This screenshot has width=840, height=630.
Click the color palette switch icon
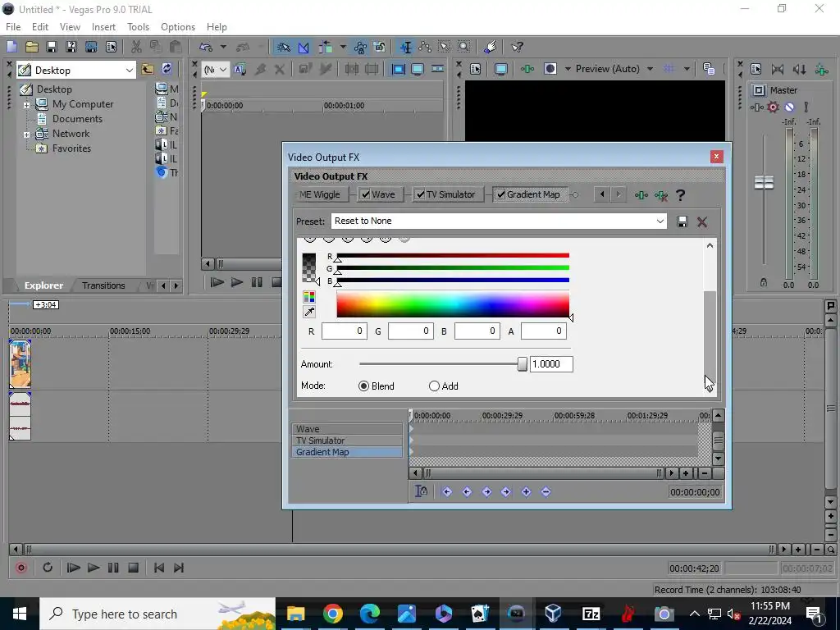pos(309,297)
